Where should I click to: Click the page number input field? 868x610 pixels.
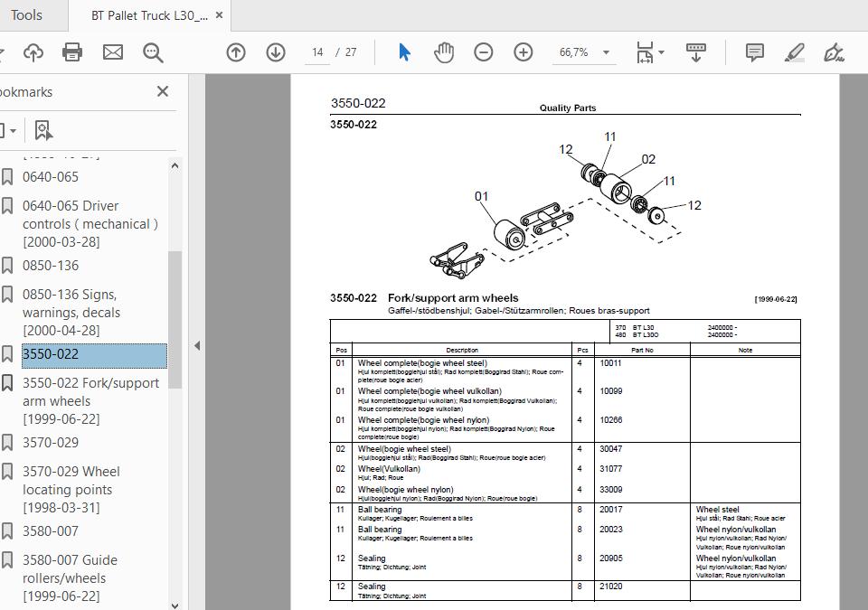[x=317, y=52]
